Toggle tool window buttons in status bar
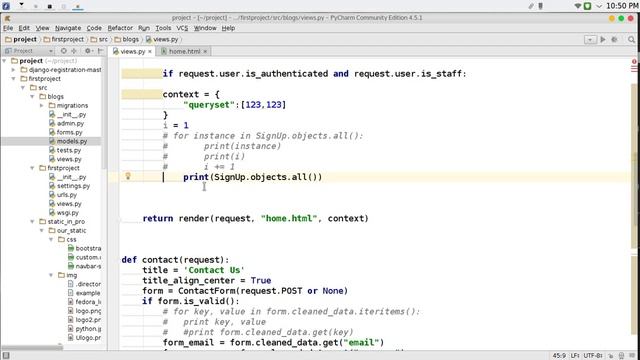The height and width of the screenshot is (360, 640). click(x=6, y=356)
